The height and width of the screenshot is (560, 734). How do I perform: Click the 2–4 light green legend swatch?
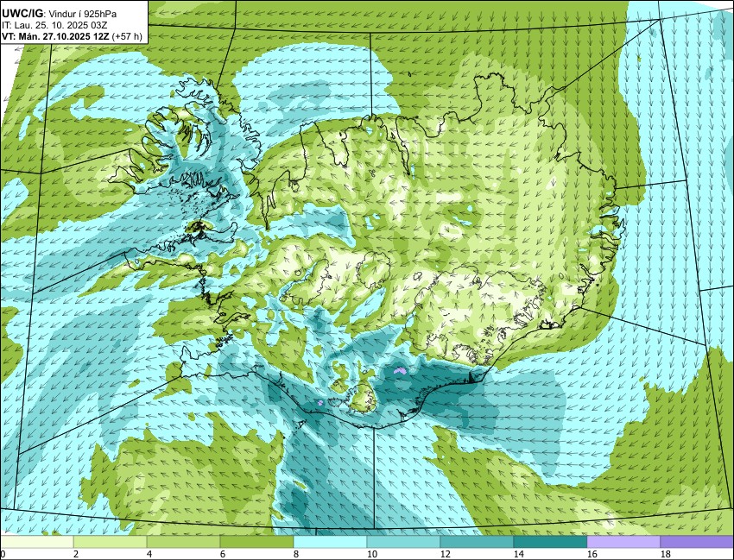tap(110, 542)
